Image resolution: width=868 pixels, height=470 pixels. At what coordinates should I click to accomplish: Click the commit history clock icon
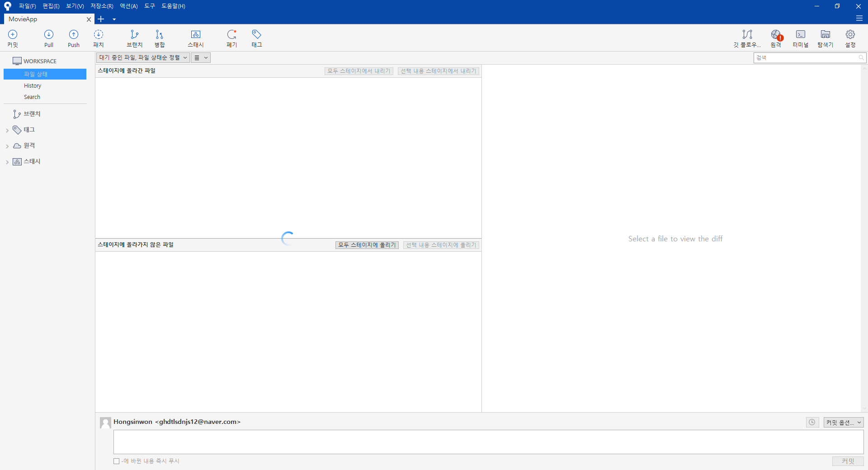point(812,422)
